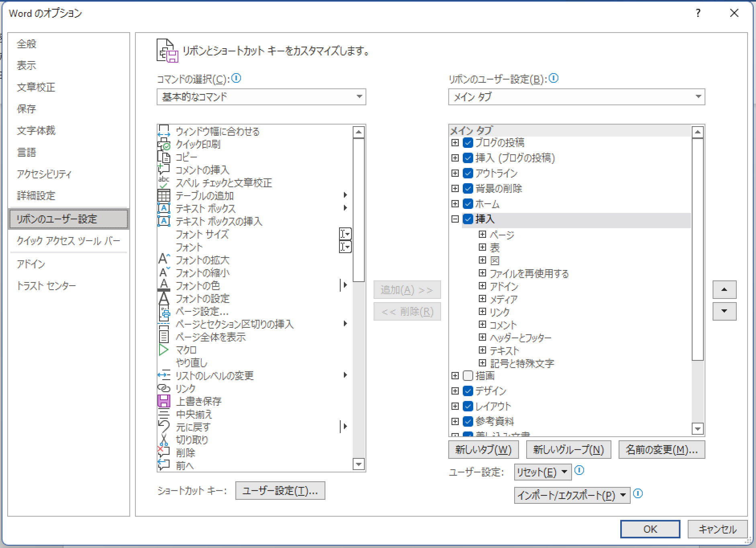Click info icon next to コマンドの選択
This screenshot has width=756, height=548.
[237, 78]
